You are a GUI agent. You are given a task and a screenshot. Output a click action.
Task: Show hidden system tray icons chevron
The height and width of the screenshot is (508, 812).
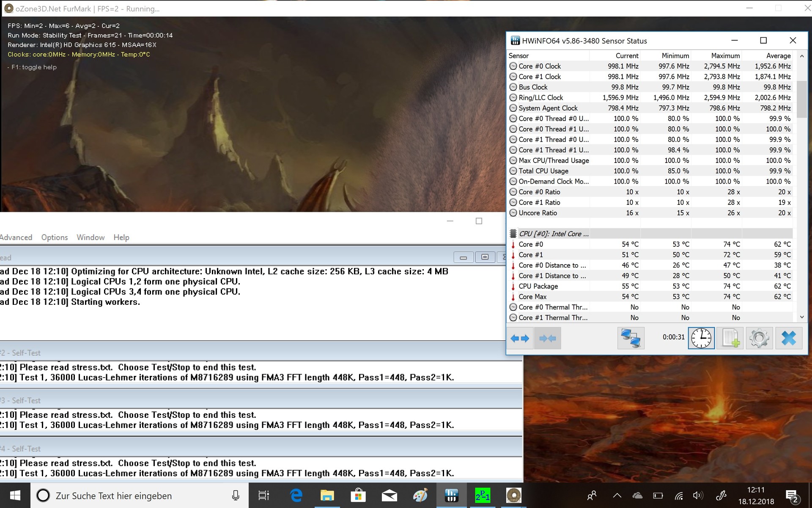point(617,495)
